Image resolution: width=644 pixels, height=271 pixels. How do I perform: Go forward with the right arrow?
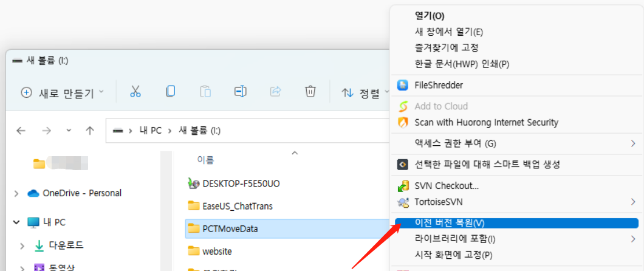pos(47,131)
